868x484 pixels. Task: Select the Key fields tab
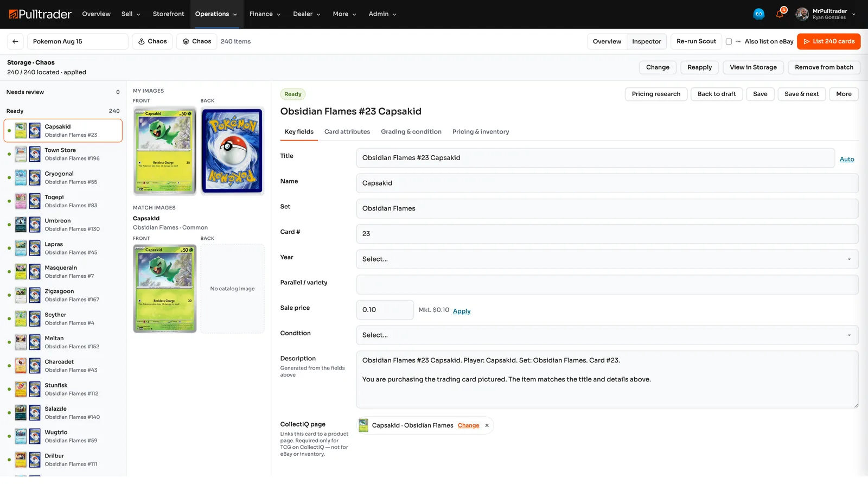point(299,132)
